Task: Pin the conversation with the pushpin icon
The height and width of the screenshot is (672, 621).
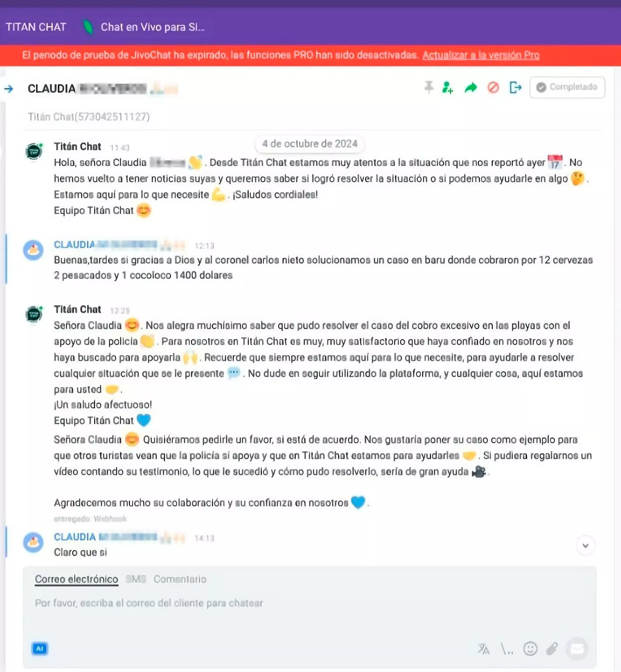Action: [x=429, y=87]
